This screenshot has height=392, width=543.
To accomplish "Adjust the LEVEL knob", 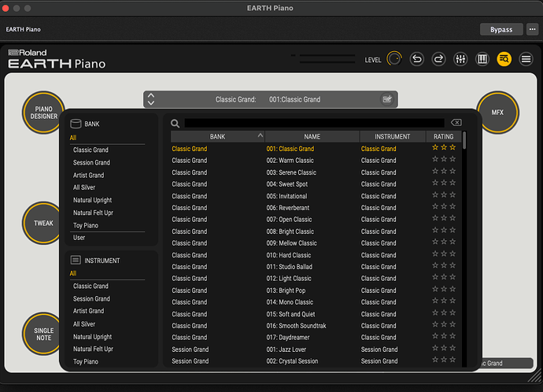I will (394, 59).
